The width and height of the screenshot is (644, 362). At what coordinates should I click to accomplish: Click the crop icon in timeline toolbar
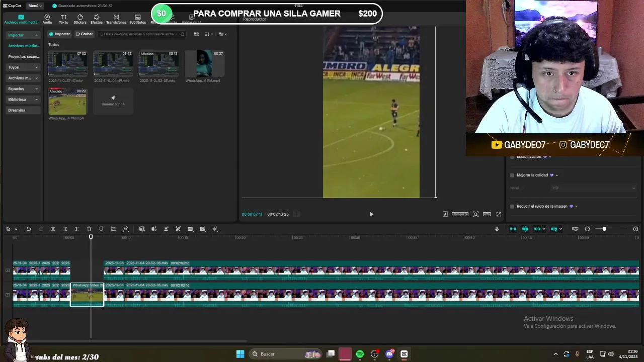point(113,229)
